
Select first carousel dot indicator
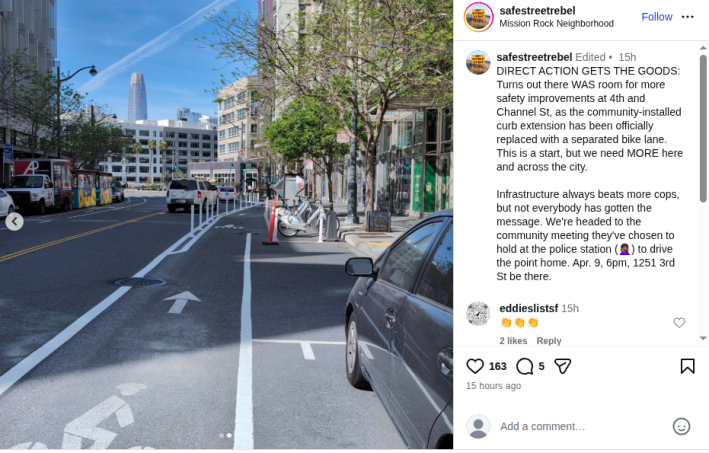point(221,435)
